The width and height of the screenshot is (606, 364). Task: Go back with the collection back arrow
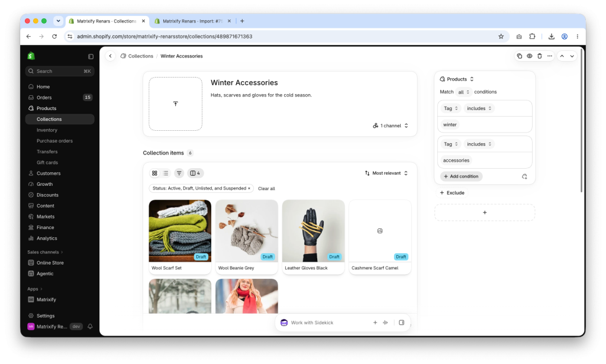coord(111,56)
